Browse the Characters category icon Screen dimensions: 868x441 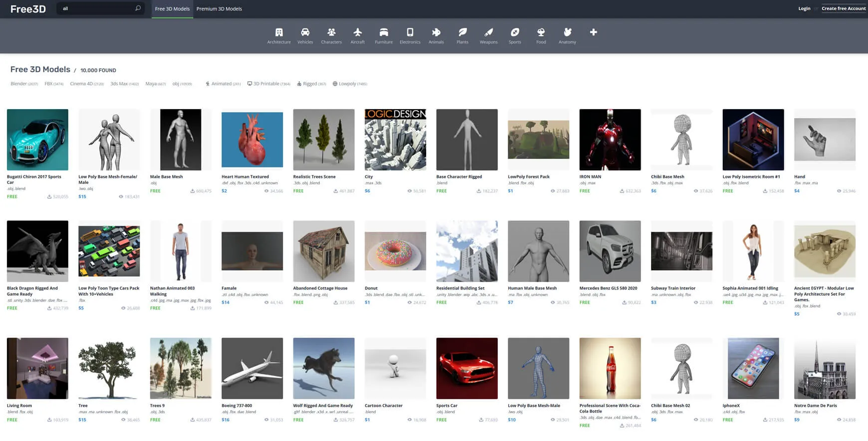pos(331,33)
